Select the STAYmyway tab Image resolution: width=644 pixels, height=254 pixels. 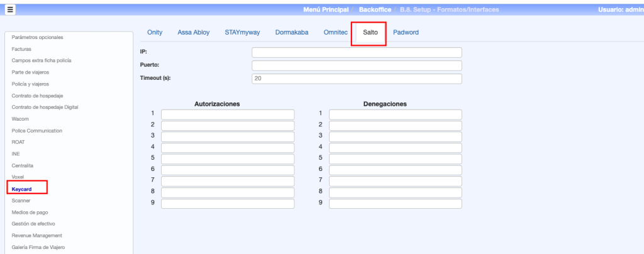pyautogui.click(x=242, y=32)
